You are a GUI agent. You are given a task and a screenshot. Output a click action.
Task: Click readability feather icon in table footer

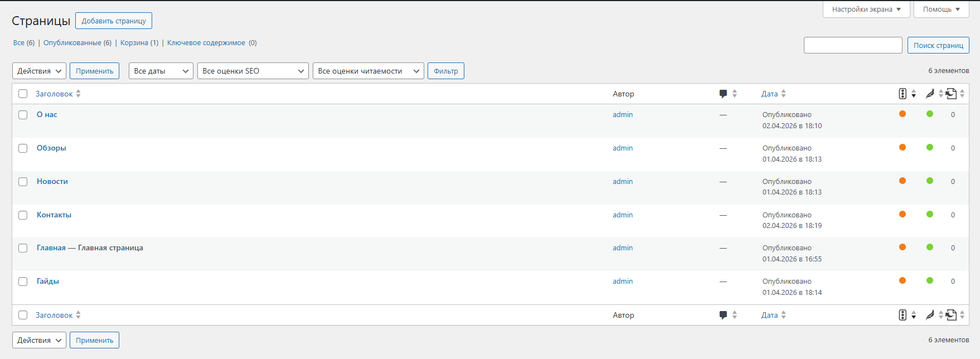[x=930, y=315]
